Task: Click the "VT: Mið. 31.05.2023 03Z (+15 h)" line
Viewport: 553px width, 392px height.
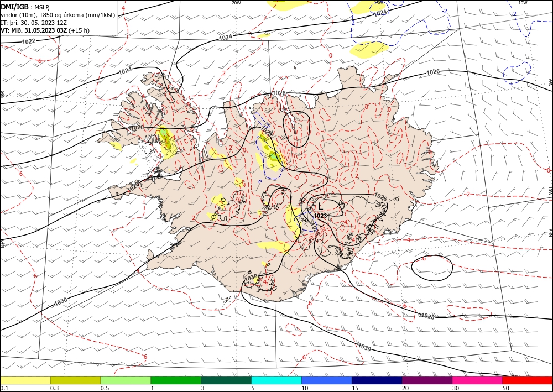Action: coord(45,30)
